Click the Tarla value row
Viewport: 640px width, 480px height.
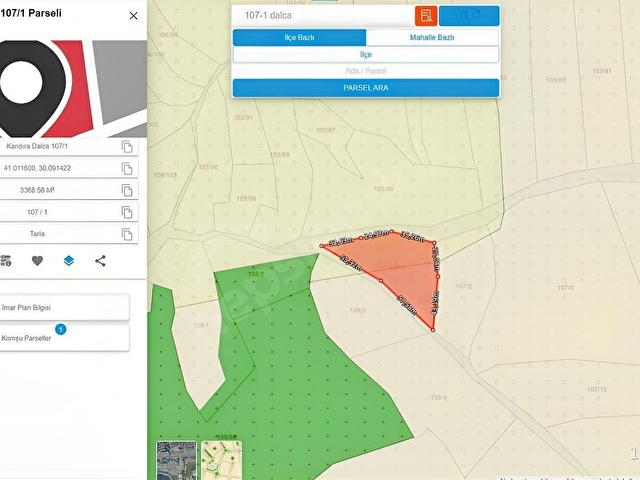click(69, 234)
